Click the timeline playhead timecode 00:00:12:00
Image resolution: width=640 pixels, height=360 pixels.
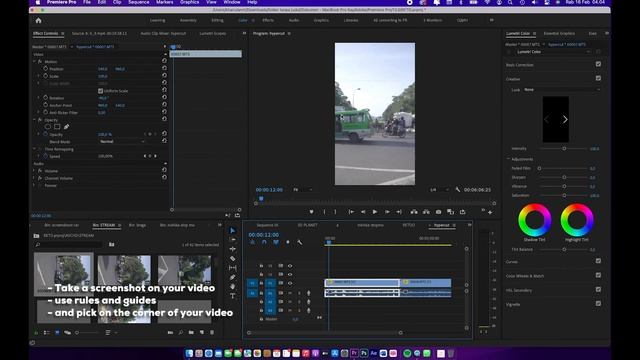coord(264,235)
